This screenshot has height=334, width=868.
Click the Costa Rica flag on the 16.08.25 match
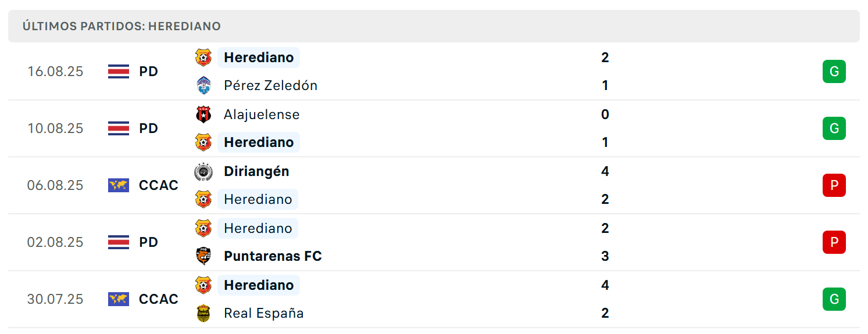click(x=119, y=71)
